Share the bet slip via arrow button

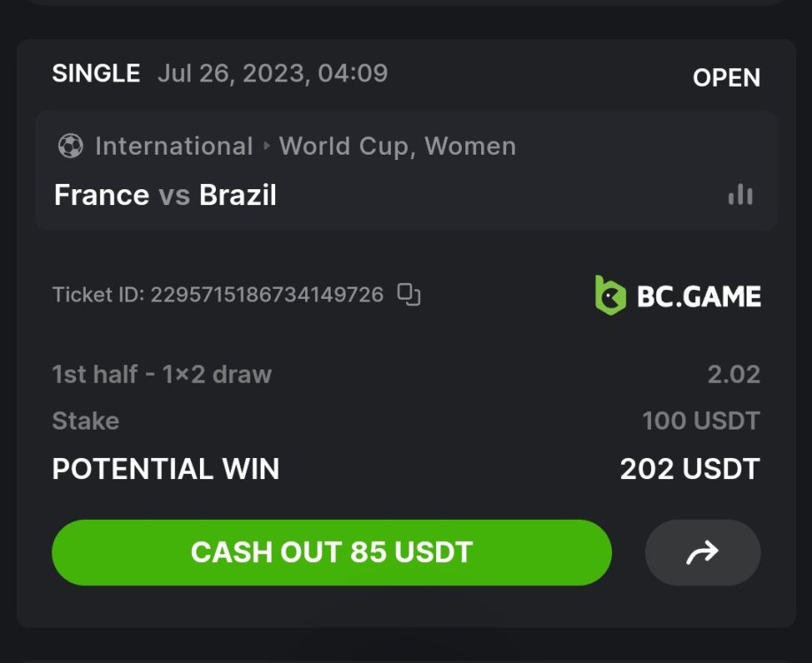[702, 552]
